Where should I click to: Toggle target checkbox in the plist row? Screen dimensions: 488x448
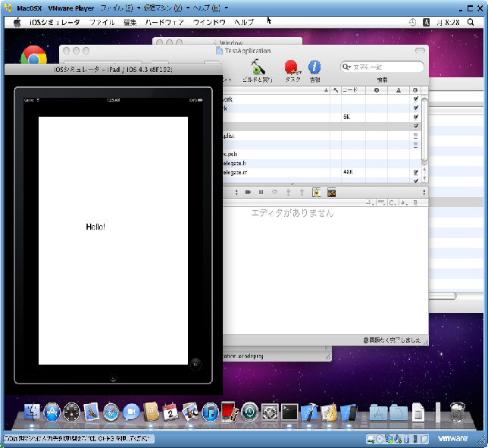coord(415,136)
